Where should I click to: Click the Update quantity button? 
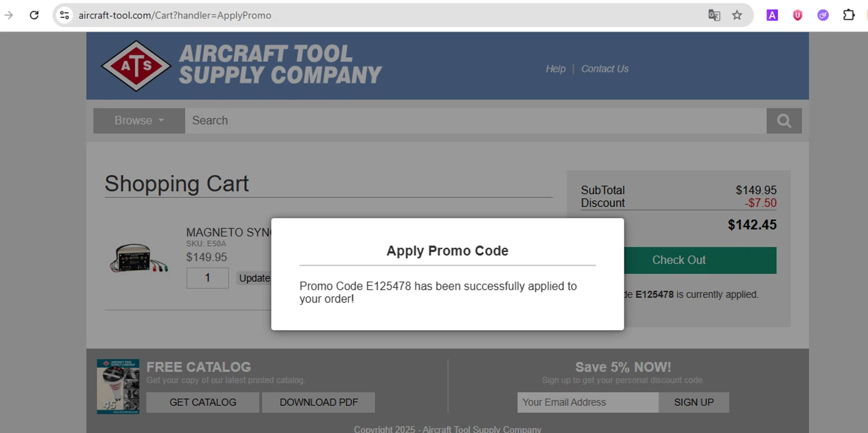pyautogui.click(x=254, y=278)
